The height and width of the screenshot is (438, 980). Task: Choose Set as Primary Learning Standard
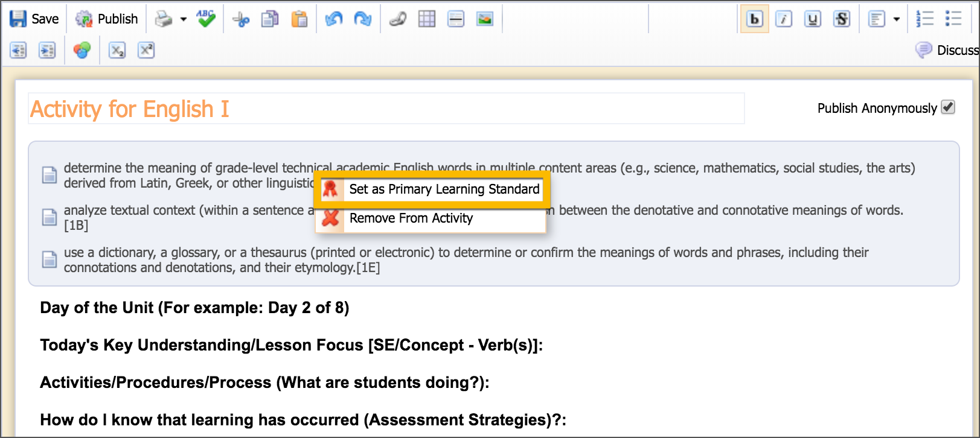tap(444, 189)
